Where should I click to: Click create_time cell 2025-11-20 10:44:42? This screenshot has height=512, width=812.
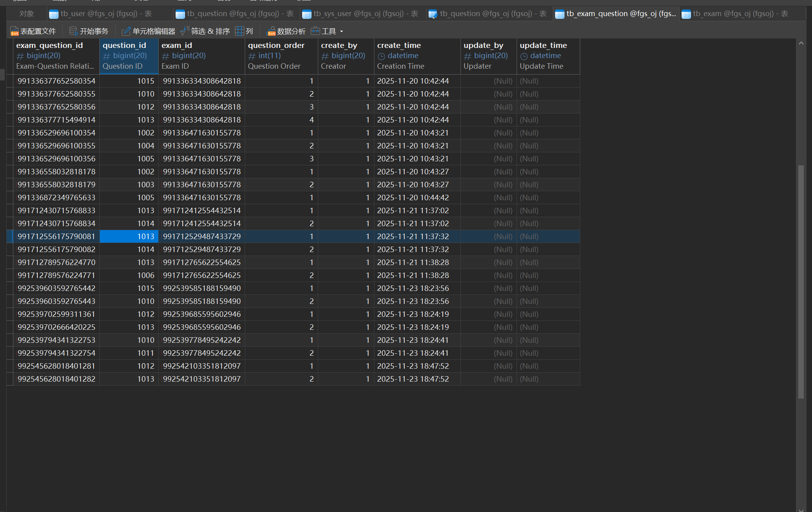(413, 197)
